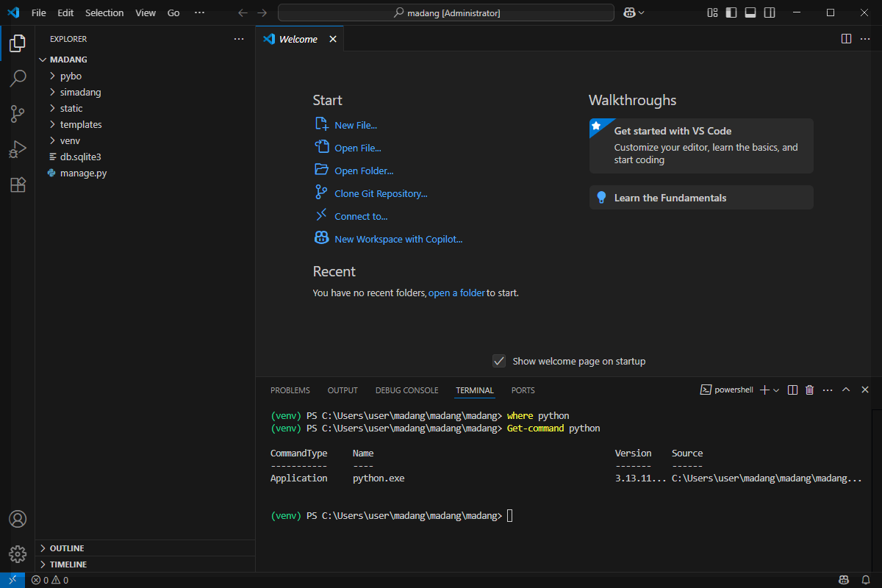Open the Run and Debug view
The width and height of the screenshot is (882, 588).
18,149
